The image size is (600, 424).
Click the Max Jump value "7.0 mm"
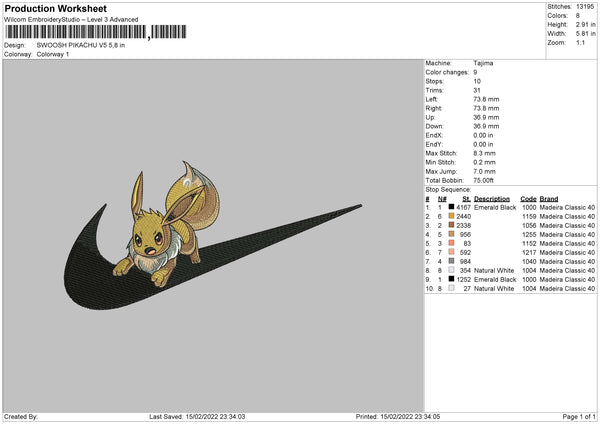(484, 171)
